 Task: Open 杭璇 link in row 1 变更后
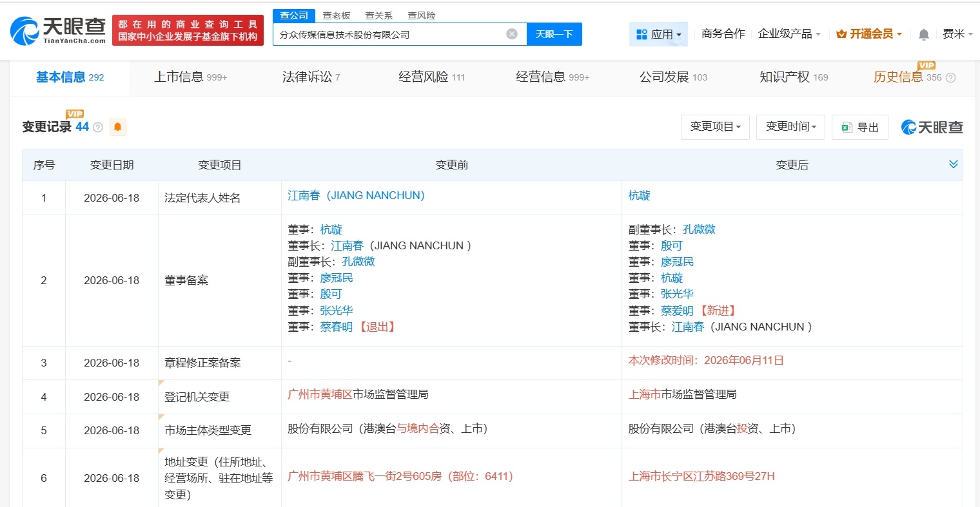tap(640, 195)
